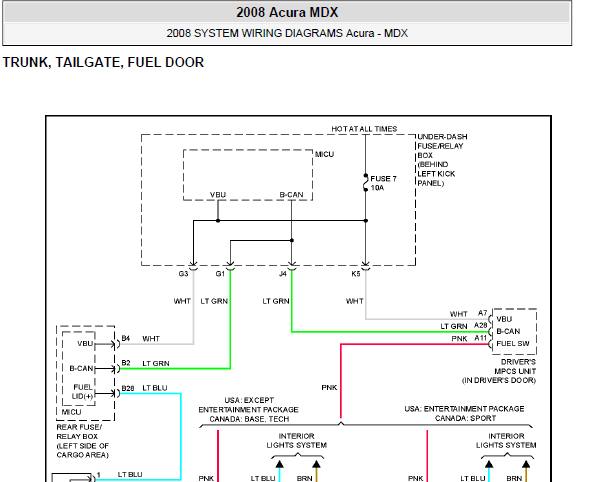Screen dimensions: 603x482
Task: Click 'INTERIOR LIGHTS SYSTEM' label under Base/Tech branch
Action: coord(297,440)
